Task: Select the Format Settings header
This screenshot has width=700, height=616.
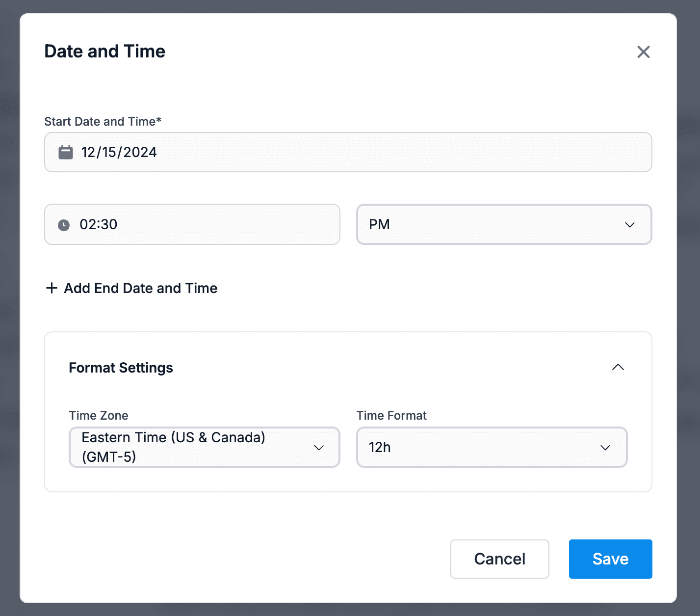Action: (121, 367)
